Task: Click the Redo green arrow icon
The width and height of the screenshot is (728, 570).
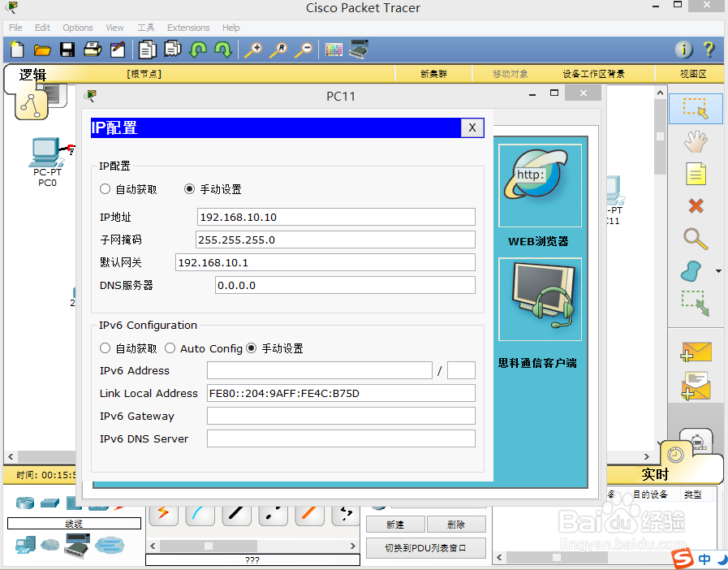Action: pos(223,50)
